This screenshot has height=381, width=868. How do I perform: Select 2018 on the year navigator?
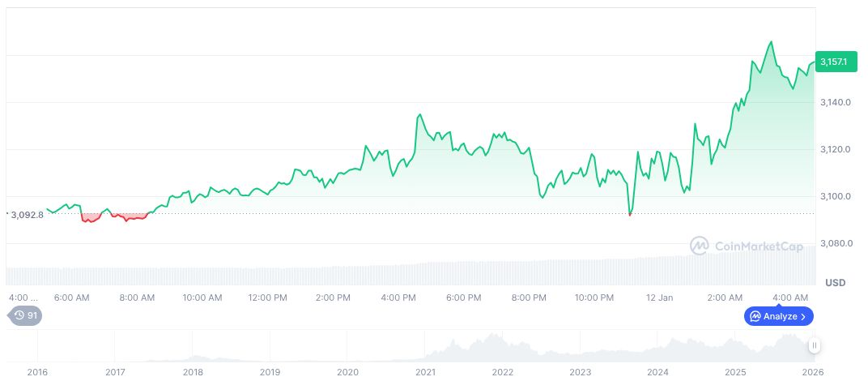[193, 371]
